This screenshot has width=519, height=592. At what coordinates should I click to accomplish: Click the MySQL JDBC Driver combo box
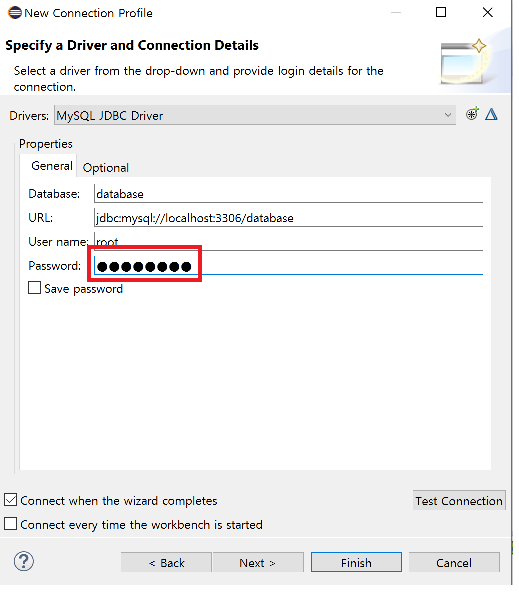[x=255, y=115]
